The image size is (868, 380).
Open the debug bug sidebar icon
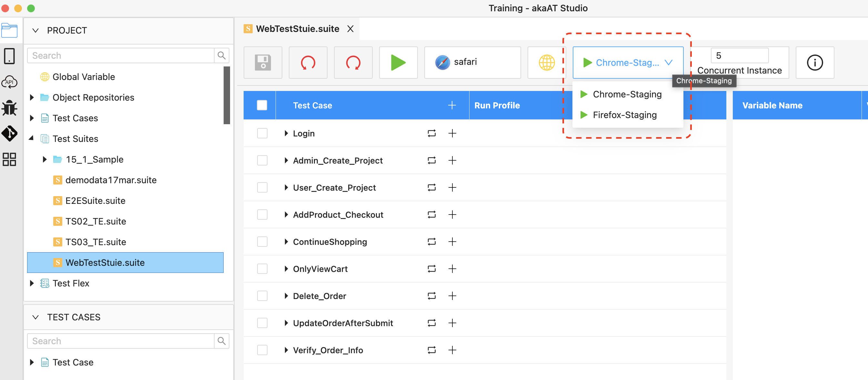pyautogui.click(x=9, y=108)
